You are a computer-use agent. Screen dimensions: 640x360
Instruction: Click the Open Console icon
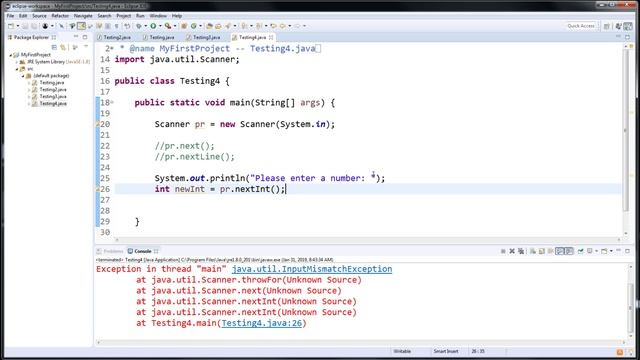604,251
